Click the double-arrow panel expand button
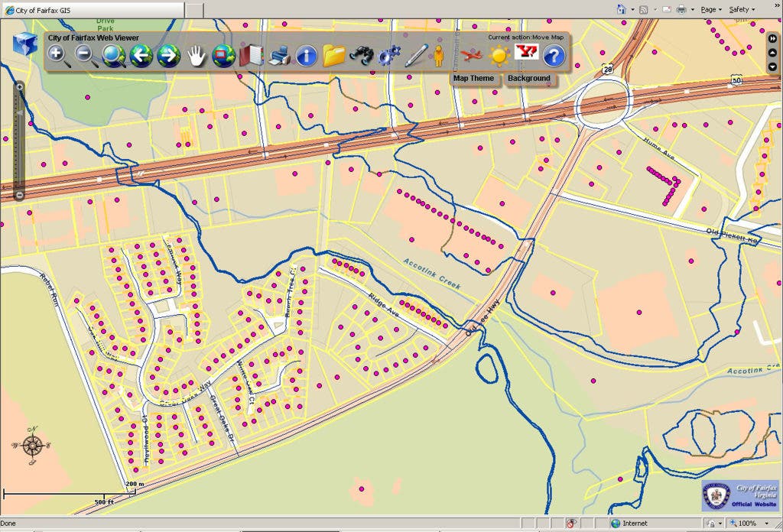 pos(772,38)
